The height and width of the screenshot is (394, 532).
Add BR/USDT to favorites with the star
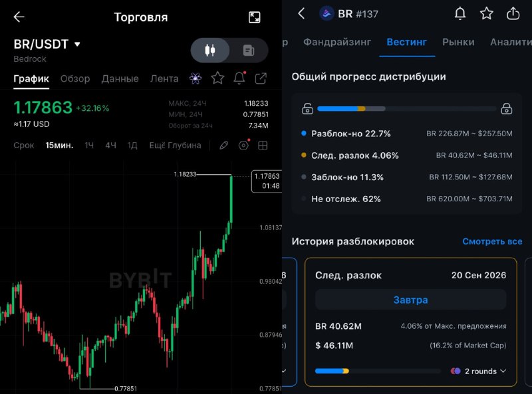[x=217, y=78]
